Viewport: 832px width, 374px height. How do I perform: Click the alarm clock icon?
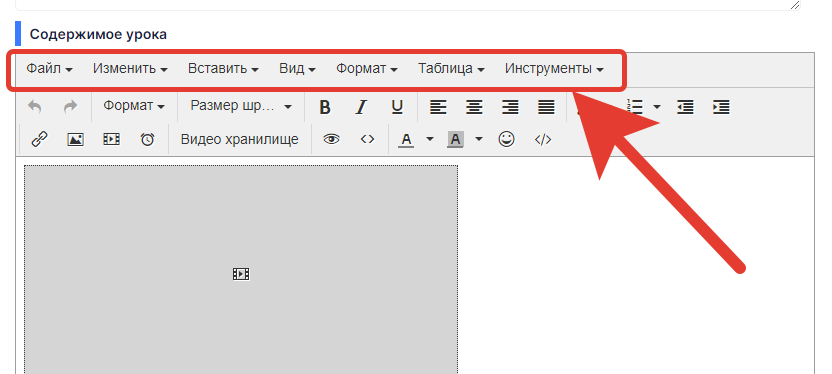point(148,140)
